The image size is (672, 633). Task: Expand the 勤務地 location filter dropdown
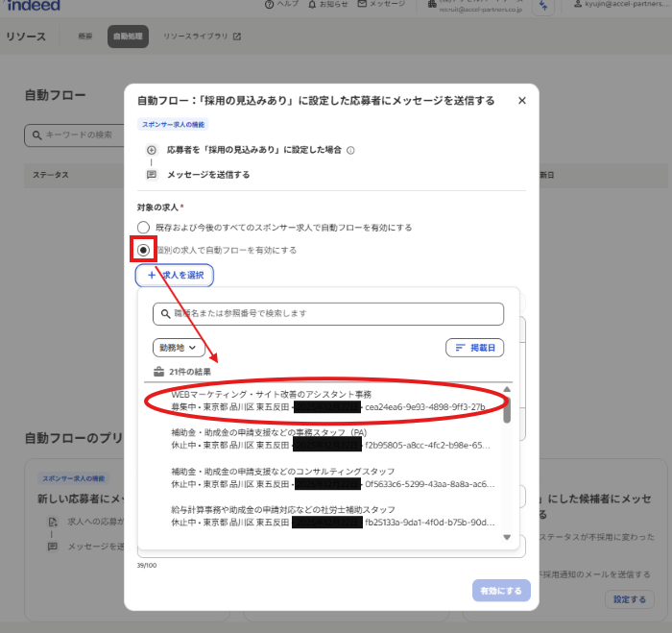(179, 348)
